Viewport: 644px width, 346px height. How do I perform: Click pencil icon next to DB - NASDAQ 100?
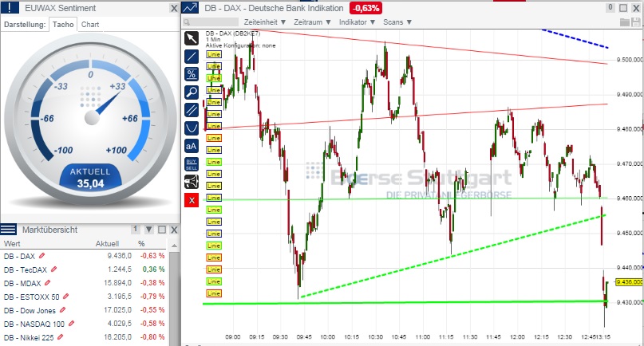tap(71, 324)
